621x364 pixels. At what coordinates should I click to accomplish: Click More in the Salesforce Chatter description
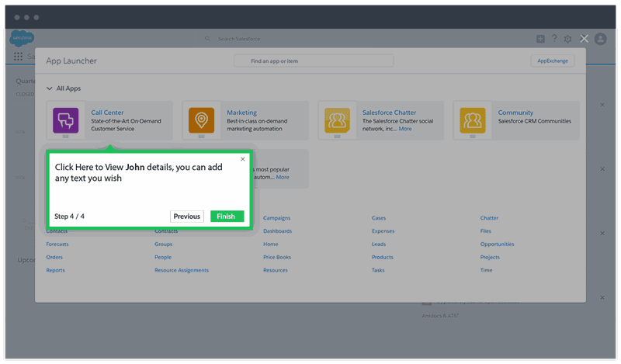point(405,129)
